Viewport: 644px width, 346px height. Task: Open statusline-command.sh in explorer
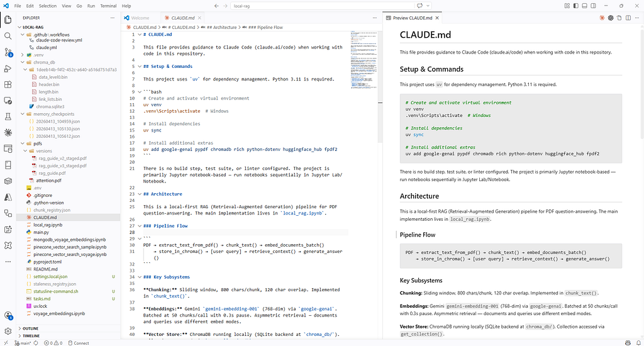(x=55, y=291)
